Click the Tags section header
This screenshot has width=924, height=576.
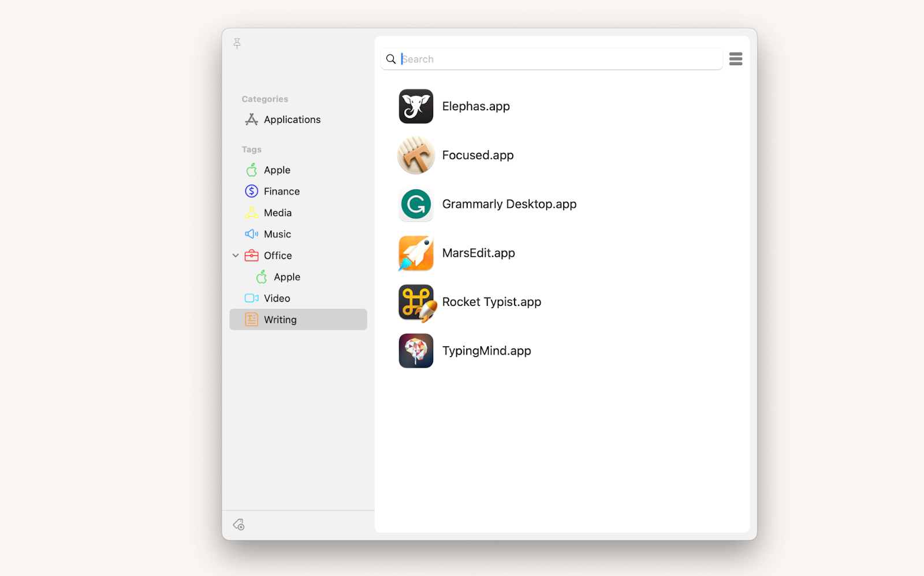[251, 149]
